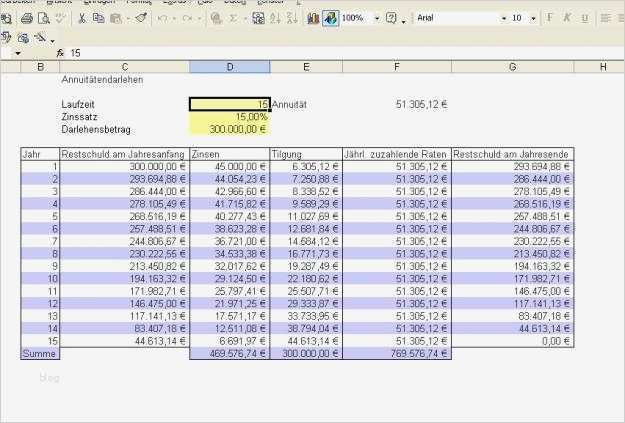Image resolution: width=625 pixels, height=423 pixels.
Task: Run the spelling check icon
Action: point(60,18)
